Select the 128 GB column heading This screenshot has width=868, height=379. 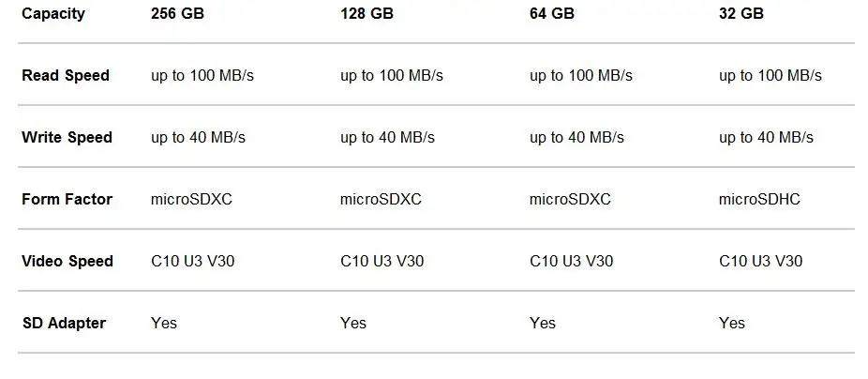click(x=367, y=13)
